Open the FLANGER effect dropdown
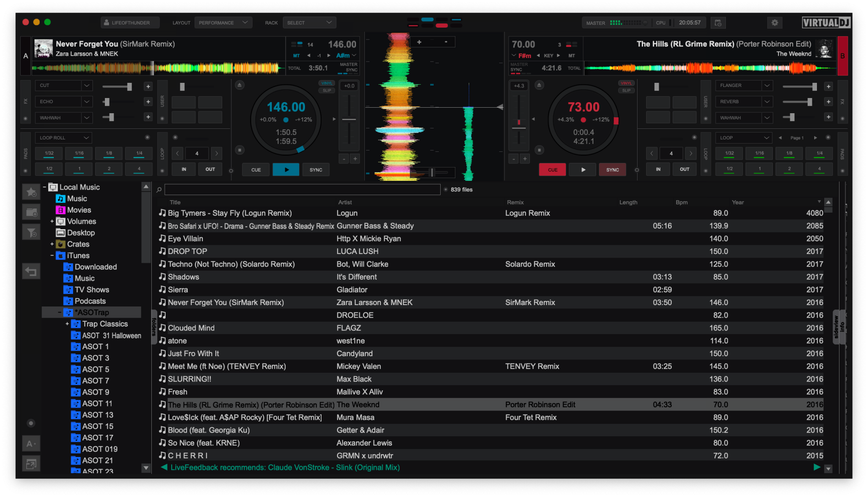The image size is (868, 497). [743, 86]
